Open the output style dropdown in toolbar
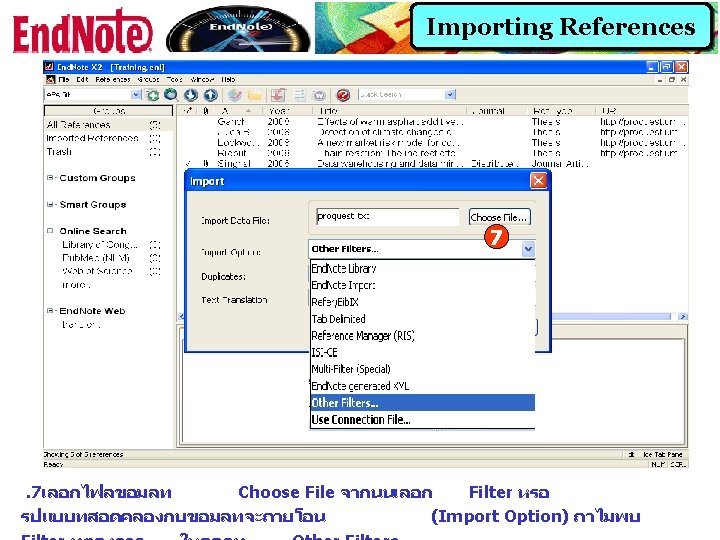720x540 pixels. click(x=136, y=95)
